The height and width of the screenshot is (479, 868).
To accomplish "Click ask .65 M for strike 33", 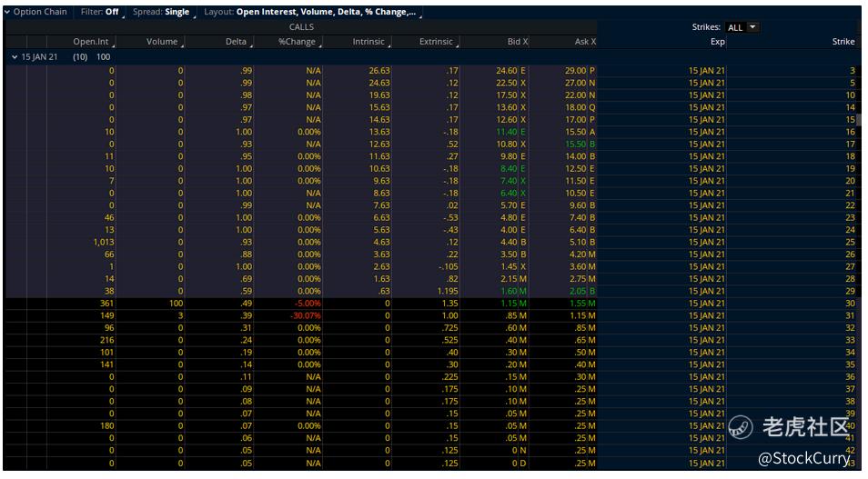I will [584, 340].
